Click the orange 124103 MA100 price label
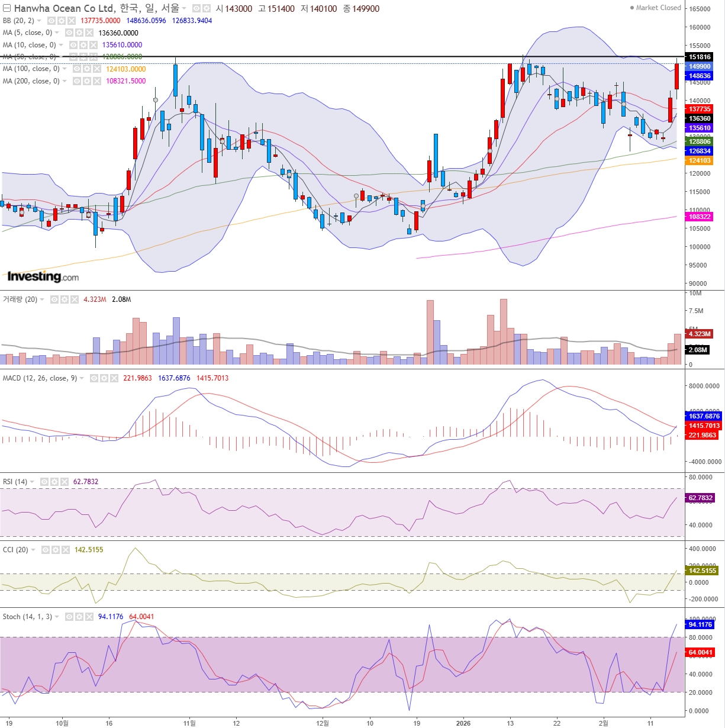725x728 pixels. point(700,160)
